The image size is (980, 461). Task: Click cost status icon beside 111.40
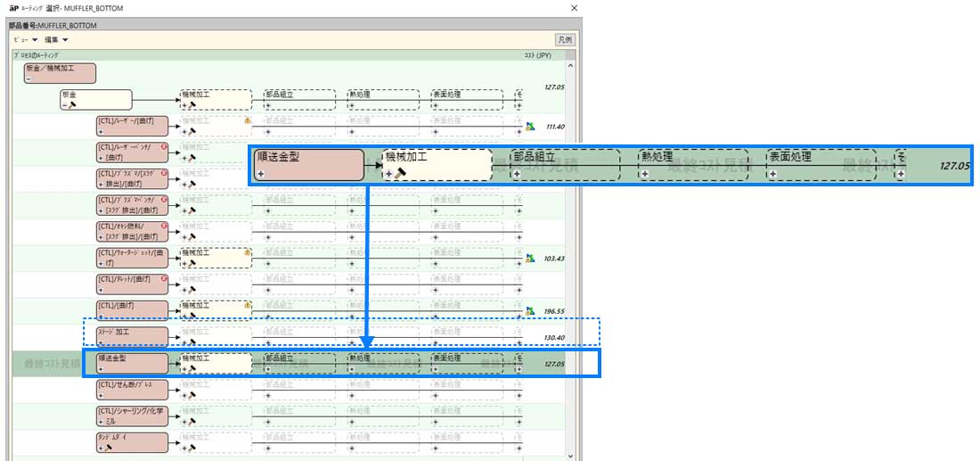point(530,127)
